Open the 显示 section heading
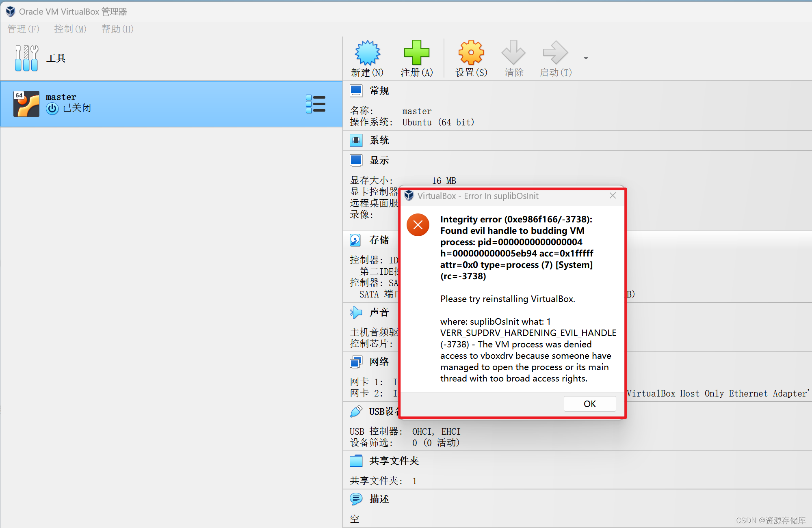The image size is (812, 528). pos(379,160)
